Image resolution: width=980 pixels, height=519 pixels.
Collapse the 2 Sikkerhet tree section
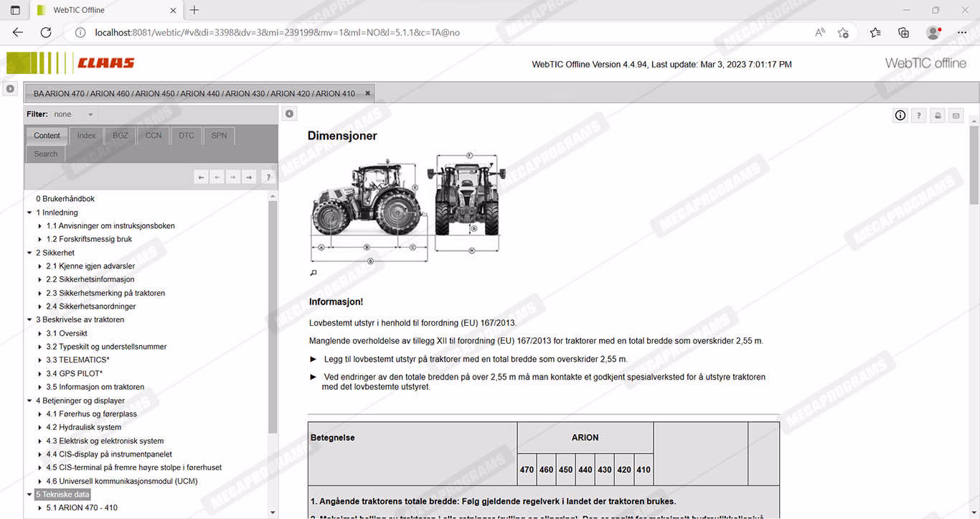click(29, 253)
